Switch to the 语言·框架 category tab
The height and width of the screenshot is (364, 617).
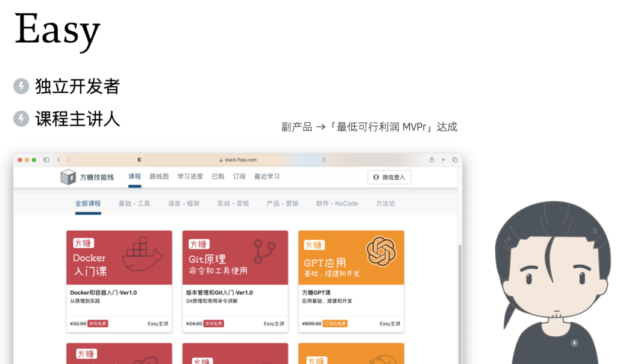click(x=184, y=204)
